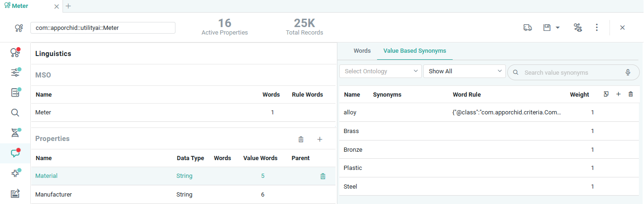Open the DNA helix sidebar icon
This screenshot has width=644, height=204.
(x=15, y=133)
